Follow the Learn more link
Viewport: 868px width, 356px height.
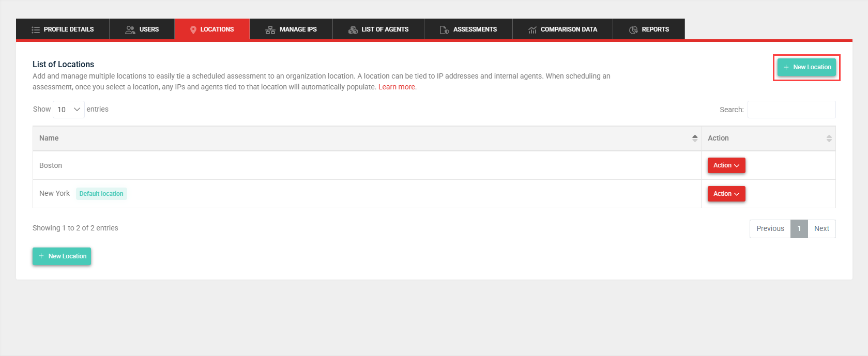pyautogui.click(x=397, y=87)
